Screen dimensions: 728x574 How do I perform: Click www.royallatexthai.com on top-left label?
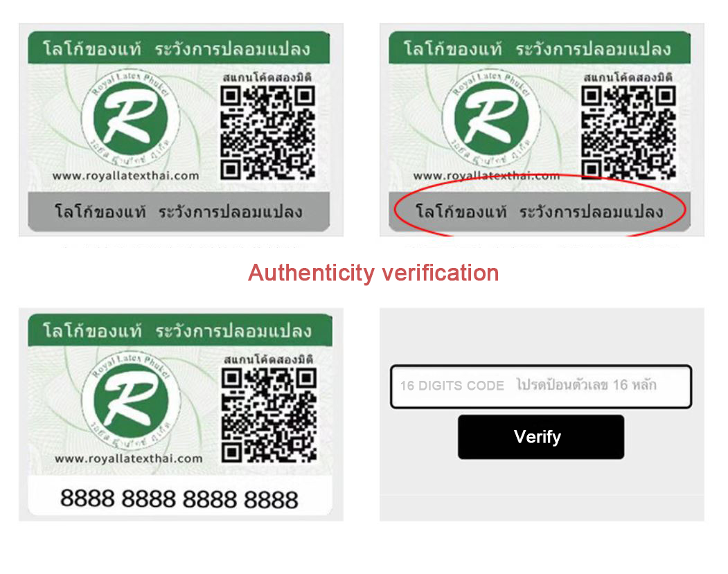[x=126, y=176]
